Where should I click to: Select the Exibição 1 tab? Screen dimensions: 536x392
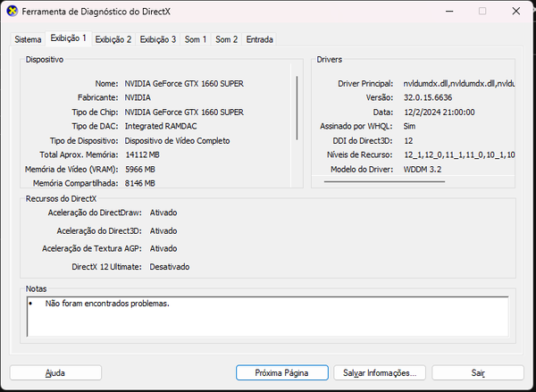[69, 38]
